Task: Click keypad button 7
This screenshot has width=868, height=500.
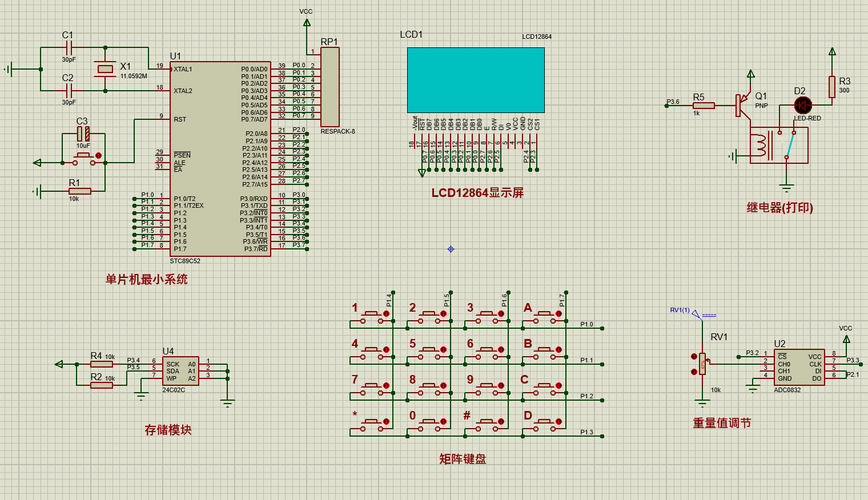Action: [373, 389]
